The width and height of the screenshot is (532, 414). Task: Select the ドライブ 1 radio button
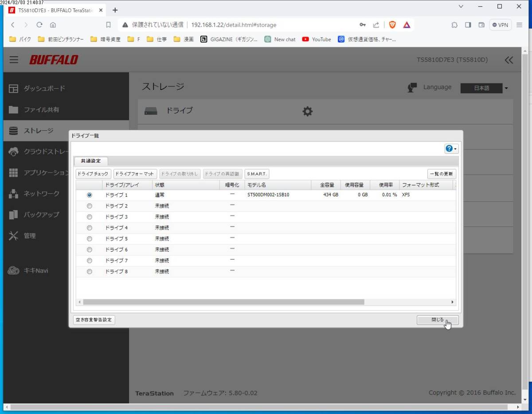(x=90, y=195)
